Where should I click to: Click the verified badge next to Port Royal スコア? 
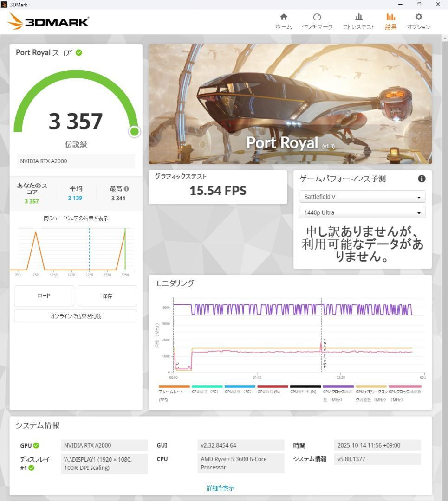[79, 52]
